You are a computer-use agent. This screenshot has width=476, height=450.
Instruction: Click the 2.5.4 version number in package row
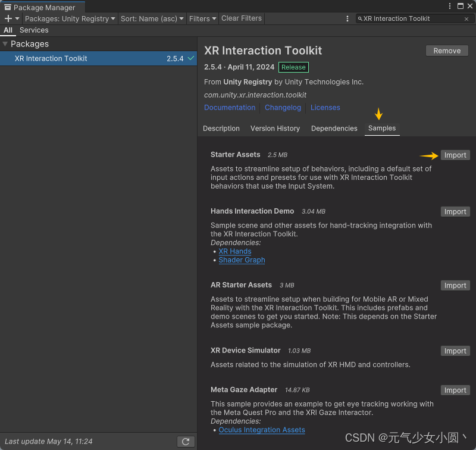click(175, 58)
